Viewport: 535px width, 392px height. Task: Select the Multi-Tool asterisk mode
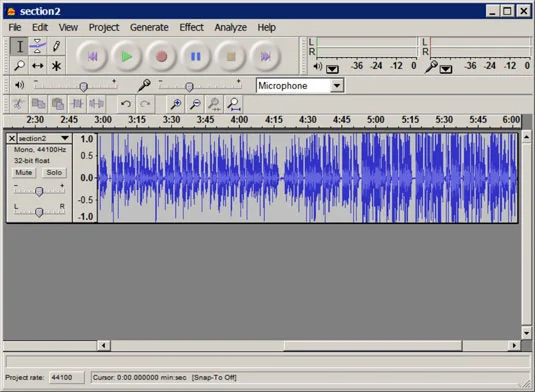click(56, 65)
